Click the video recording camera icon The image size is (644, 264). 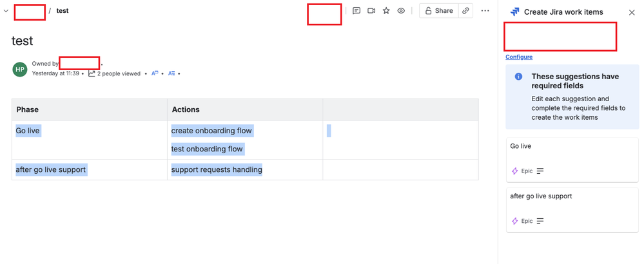(371, 11)
